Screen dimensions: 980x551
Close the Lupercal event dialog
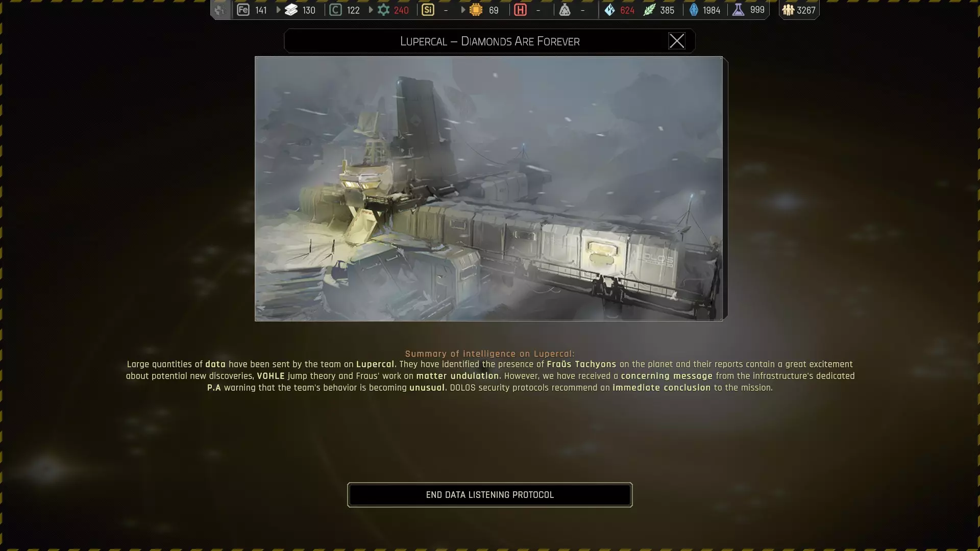point(677,41)
